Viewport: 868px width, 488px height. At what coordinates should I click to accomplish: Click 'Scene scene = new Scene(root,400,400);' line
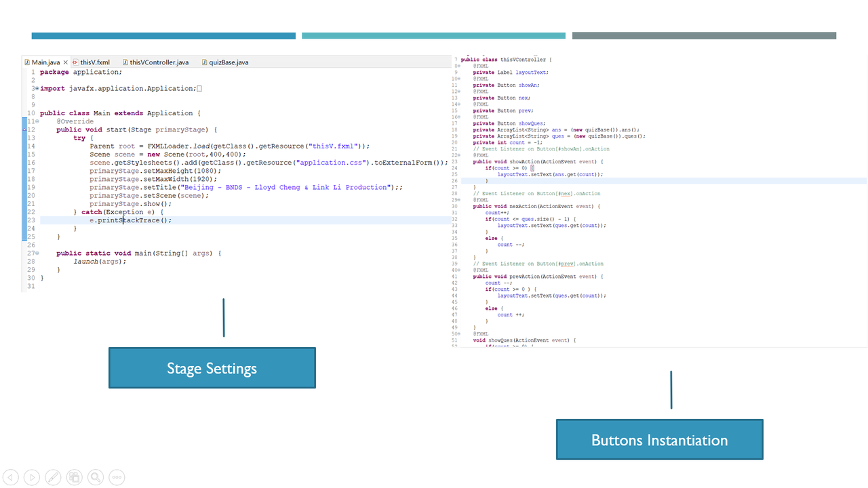tap(167, 155)
